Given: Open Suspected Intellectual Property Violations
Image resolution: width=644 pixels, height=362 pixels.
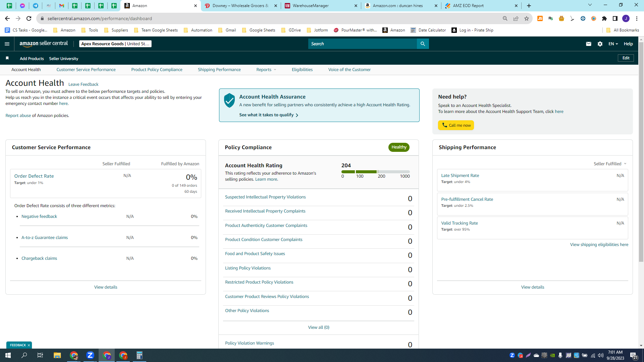Looking at the screenshot, I should [265, 197].
